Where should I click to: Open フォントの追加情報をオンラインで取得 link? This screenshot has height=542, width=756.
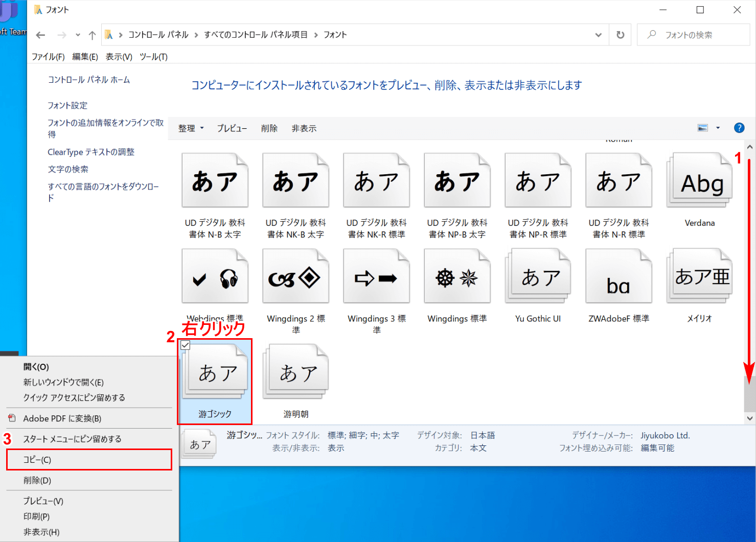(106, 128)
